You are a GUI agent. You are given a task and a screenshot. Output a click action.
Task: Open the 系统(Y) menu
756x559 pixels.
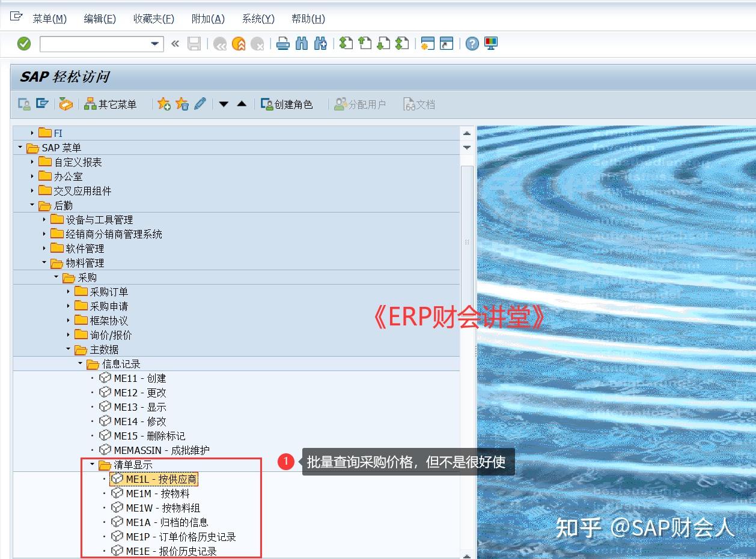coord(258,19)
